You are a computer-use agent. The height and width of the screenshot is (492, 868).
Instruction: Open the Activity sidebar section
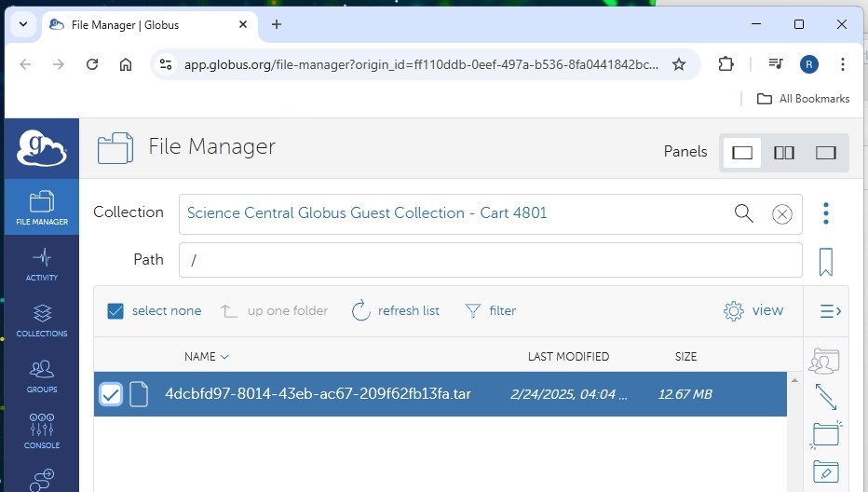pyautogui.click(x=42, y=265)
